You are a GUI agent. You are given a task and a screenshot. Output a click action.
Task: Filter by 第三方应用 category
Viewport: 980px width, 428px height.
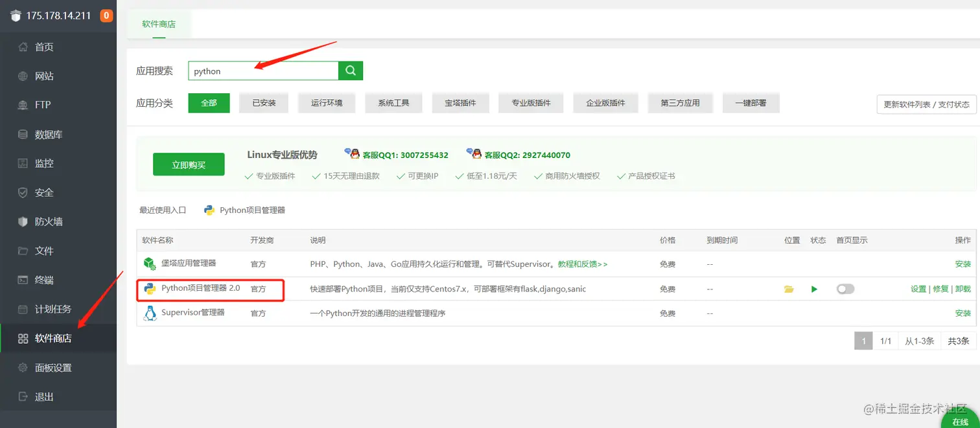tap(680, 103)
